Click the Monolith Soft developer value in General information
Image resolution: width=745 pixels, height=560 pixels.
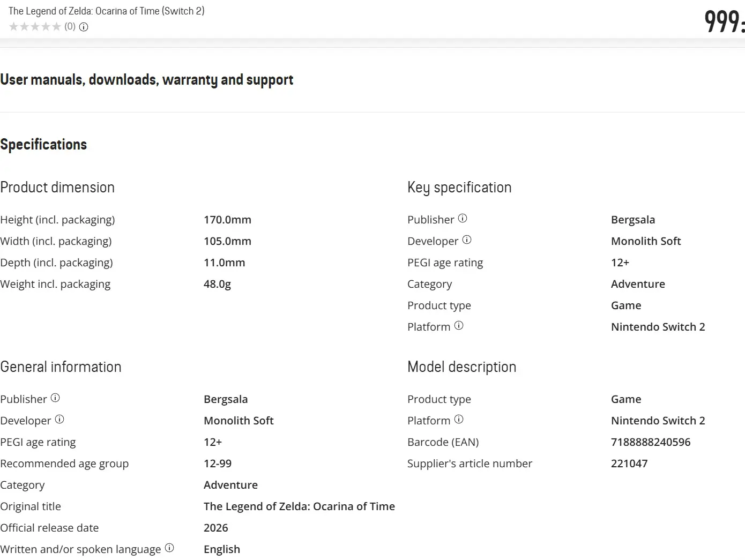tap(239, 421)
